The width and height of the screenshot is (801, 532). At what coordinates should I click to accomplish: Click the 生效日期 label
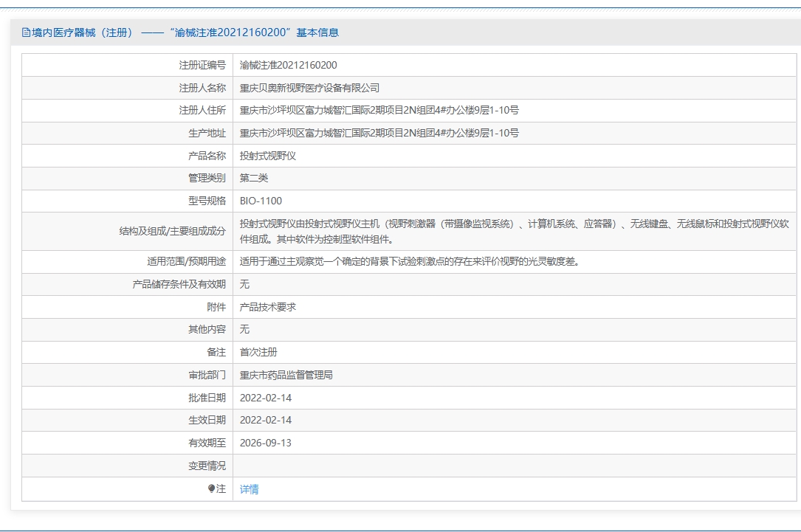tap(207, 420)
